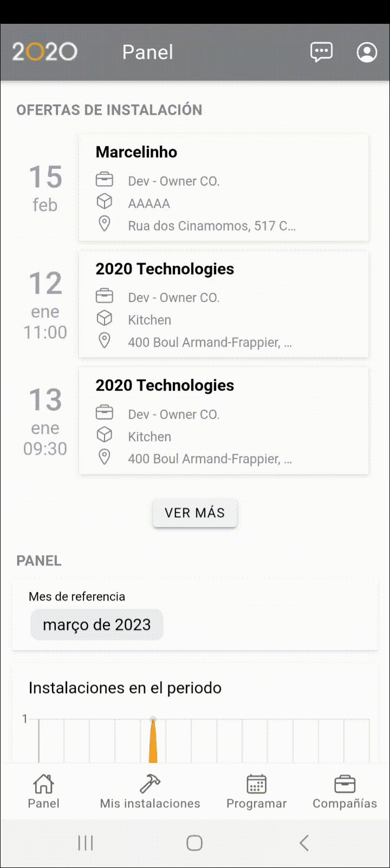Open the 13 ene 2020 Technologies offer
This screenshot has width=390, height=868.
point(224,421)
